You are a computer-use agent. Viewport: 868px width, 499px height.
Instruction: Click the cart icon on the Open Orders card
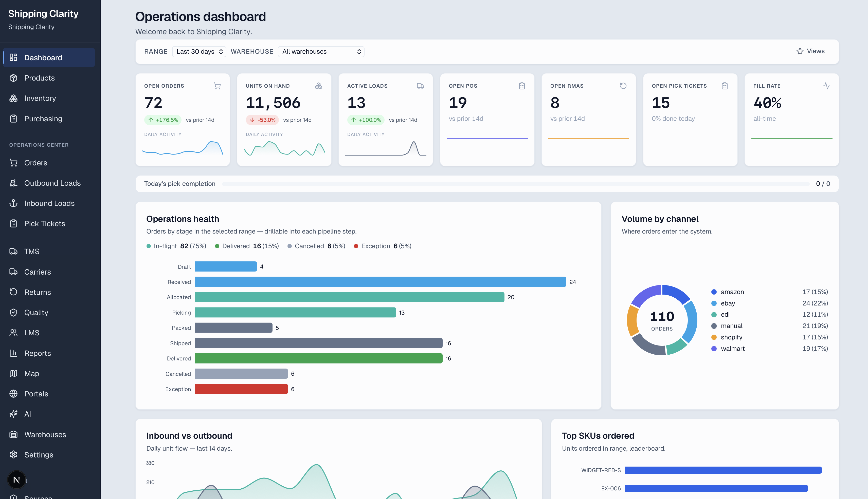pos(217,86)
